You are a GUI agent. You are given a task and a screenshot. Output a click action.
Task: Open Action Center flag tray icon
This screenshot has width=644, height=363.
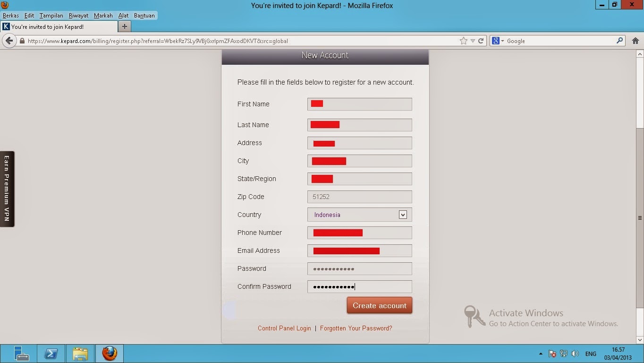[x=552, y=354]
